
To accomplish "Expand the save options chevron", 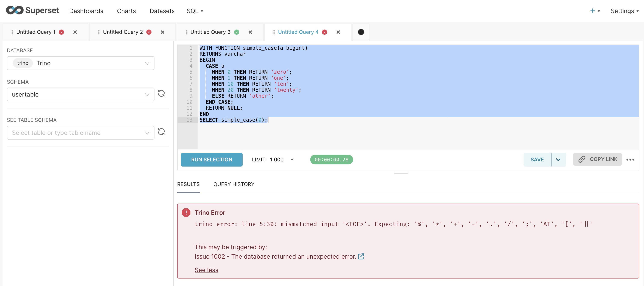I will [558, 160].
